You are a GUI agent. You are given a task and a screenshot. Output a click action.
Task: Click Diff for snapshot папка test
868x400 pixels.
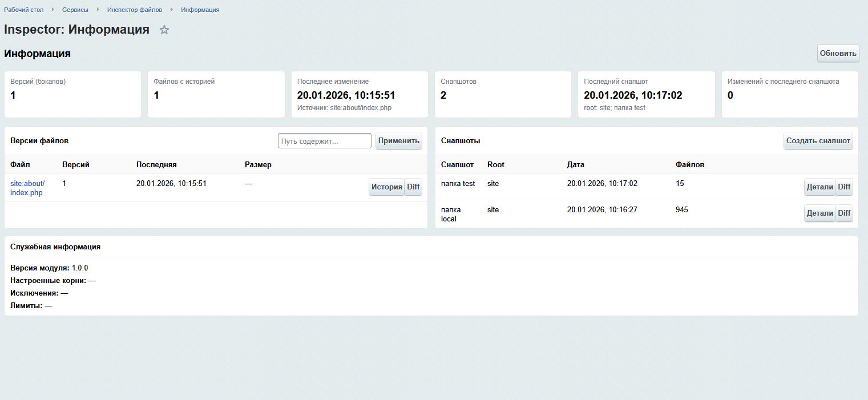coord(844,187)
